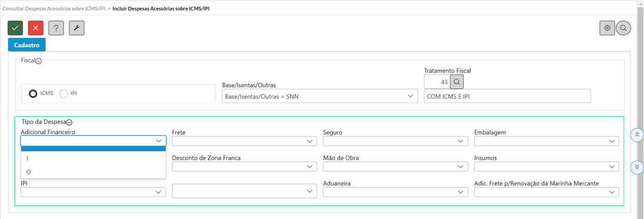The width and height of the screenshot is (644, 219).
Task: Collapse the Tipo da Despesa section
Action: click(x=70, y=122)
